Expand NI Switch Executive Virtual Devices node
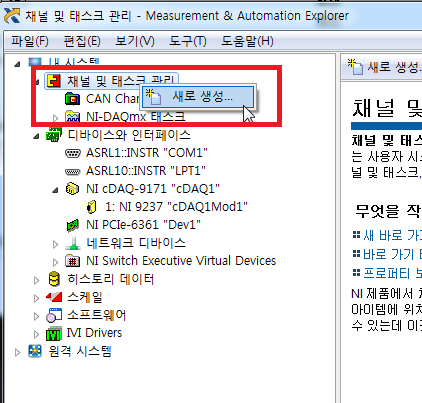This screenshot has height=403, width=422. (x=55, y=262)
